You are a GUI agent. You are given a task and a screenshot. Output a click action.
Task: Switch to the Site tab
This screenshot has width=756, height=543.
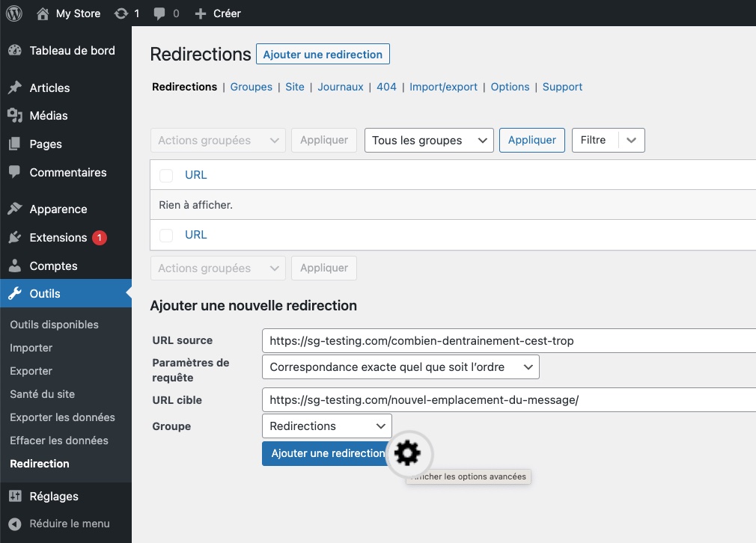(x=295, y=87)
